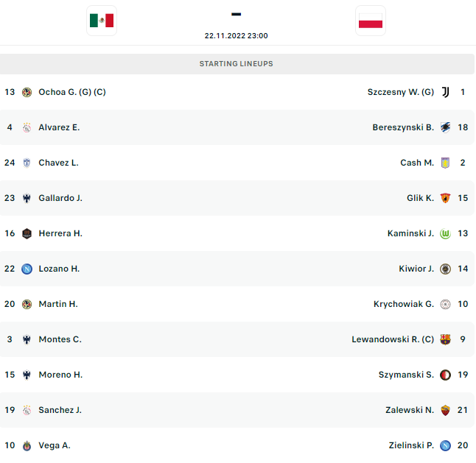Select player Herrera H.
476x463 pixels.
60,233
